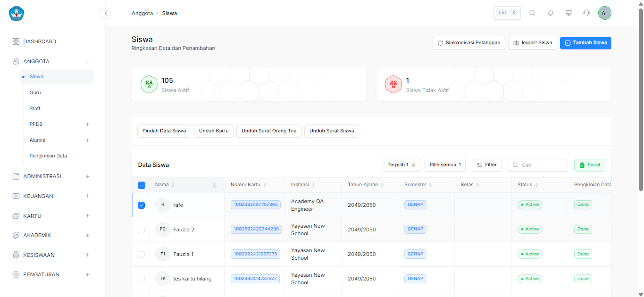Viewport: 644px width, 297px height.
Task: Expand the KARTU menu plus
Action: (88, 216)
